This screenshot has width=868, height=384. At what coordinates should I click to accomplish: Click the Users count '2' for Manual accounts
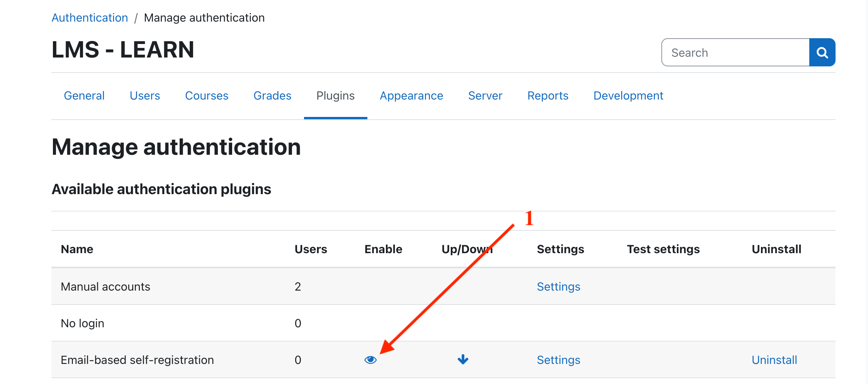298,287
